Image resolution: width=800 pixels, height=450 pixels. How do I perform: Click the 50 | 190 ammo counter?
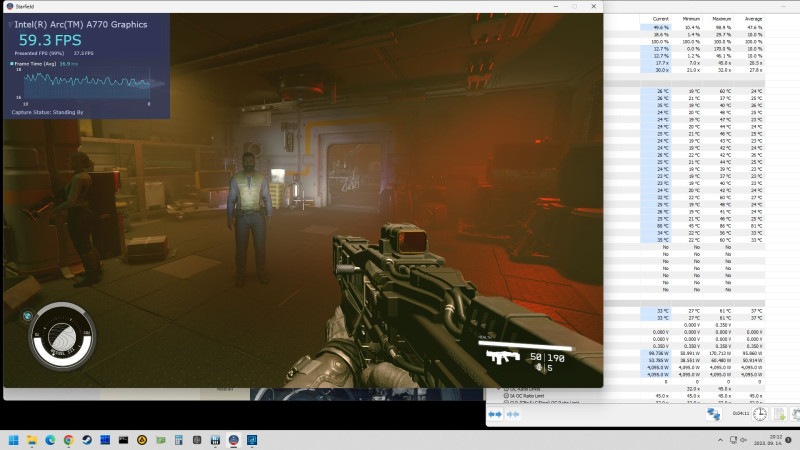point(547,358)
